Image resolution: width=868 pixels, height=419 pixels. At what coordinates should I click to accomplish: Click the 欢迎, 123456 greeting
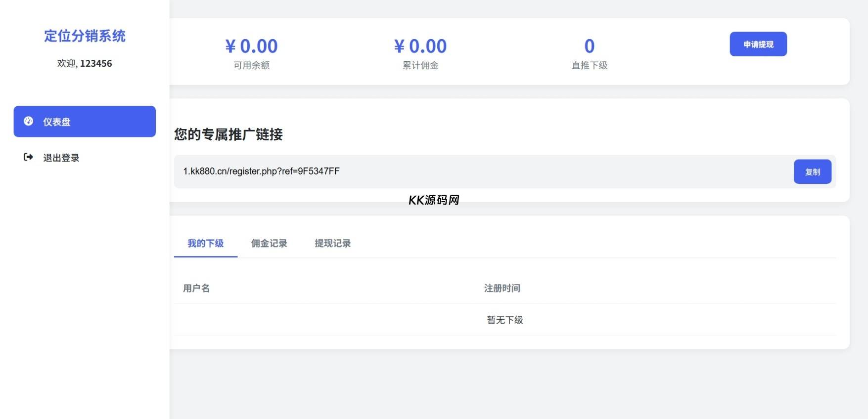[85, 63]
